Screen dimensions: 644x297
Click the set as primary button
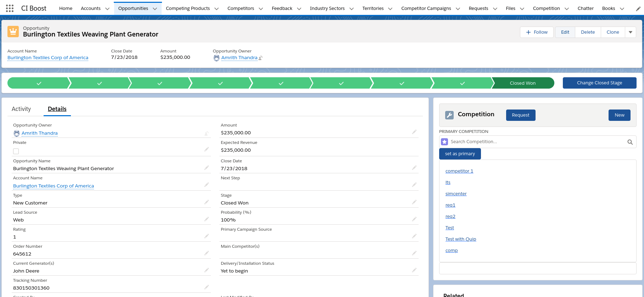click(x=460, y=154)
